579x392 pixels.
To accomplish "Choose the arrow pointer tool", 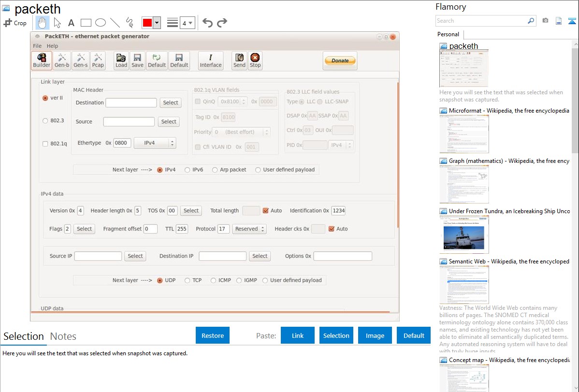I will coord(57,23).
